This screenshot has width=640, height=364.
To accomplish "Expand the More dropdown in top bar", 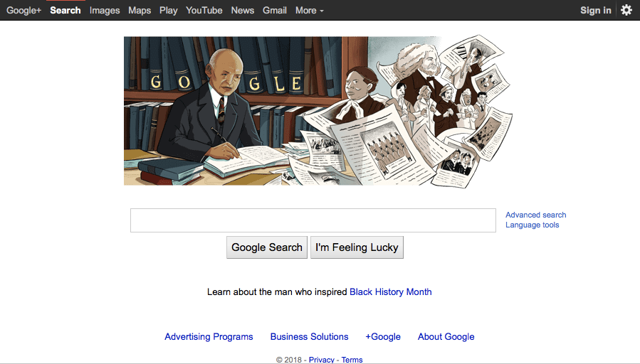I will (x=310, y=11).
